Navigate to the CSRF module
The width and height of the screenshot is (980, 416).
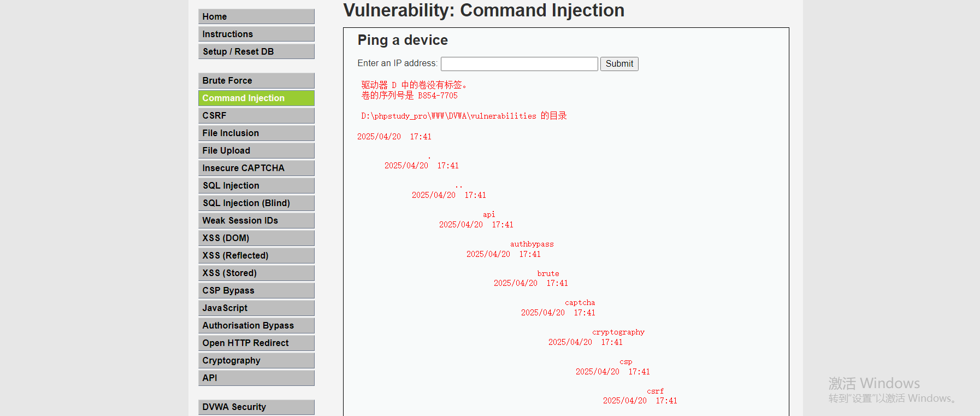coord(256,115)
